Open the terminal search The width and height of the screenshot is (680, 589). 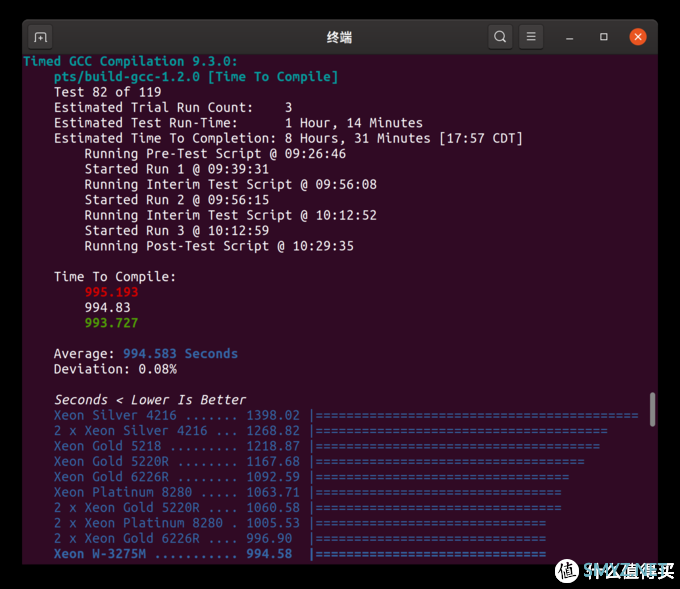[x=500, y=37]
